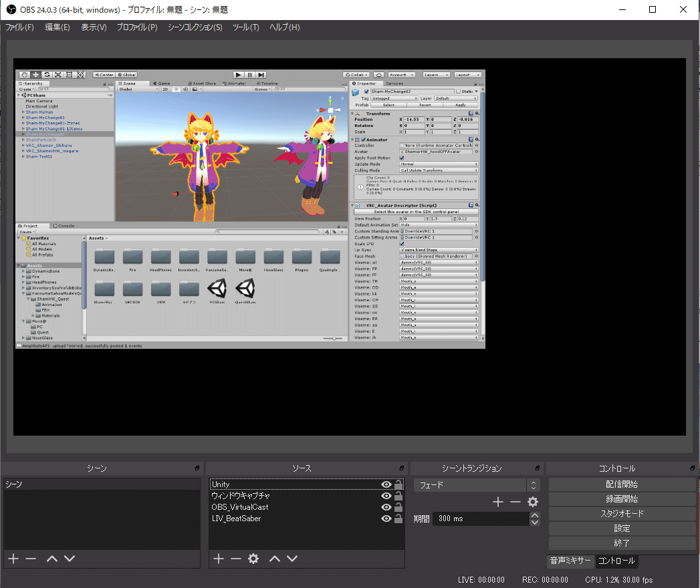
Task: Enable スタジオモード
Action: (x=622, y=514)
